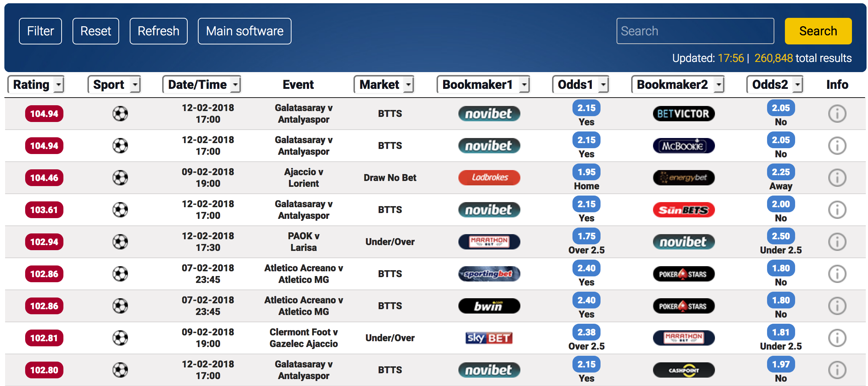The width and height of the screenshot is (868, 386).
Task: Click the yellow Search button
Action: tap(818, 31)
